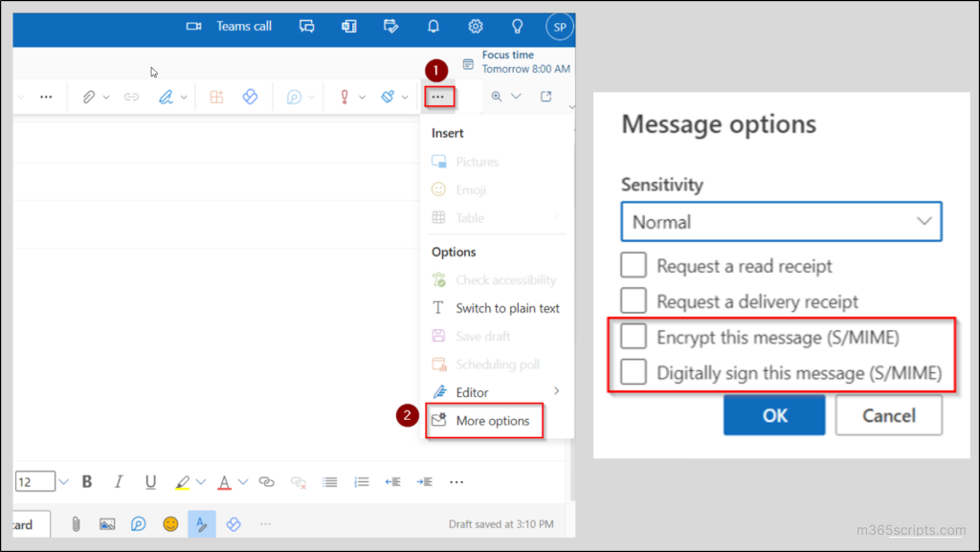Click the red high importance icon
Screen dimensions: 980x552
coord(345,96)
